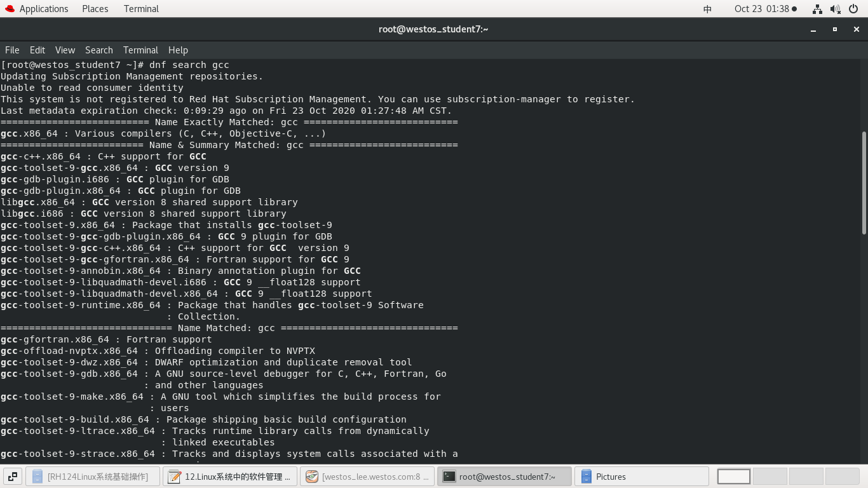Click the westos_lee viewer icon in taskbar

[311, 477]
